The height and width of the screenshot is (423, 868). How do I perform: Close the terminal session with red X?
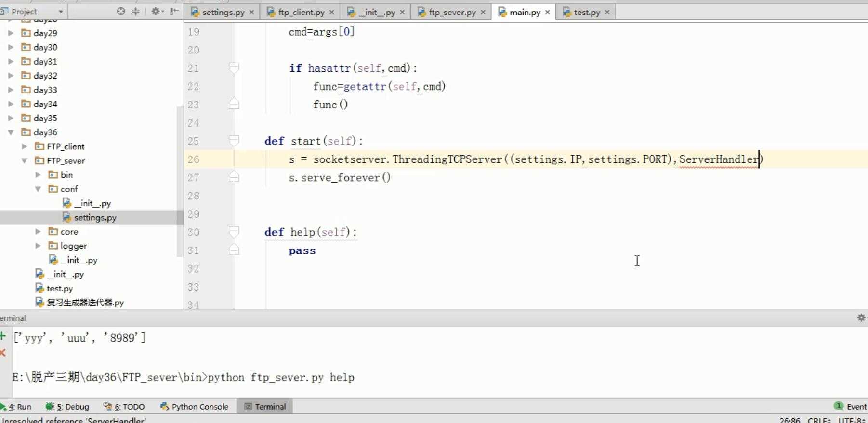3,353
